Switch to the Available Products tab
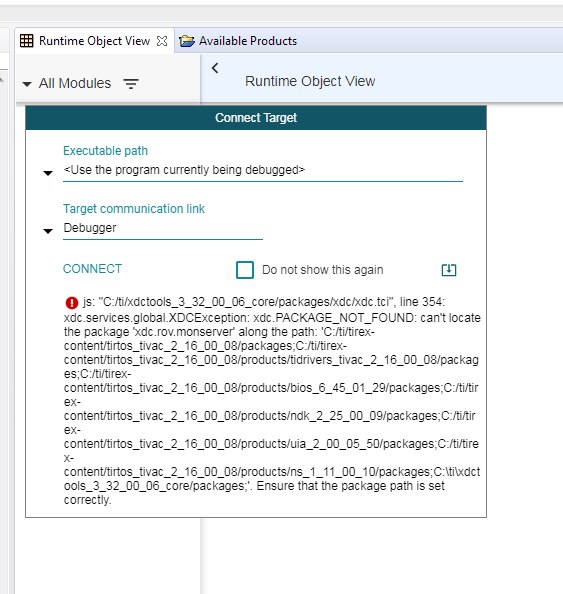 click(x=239, y=41)
